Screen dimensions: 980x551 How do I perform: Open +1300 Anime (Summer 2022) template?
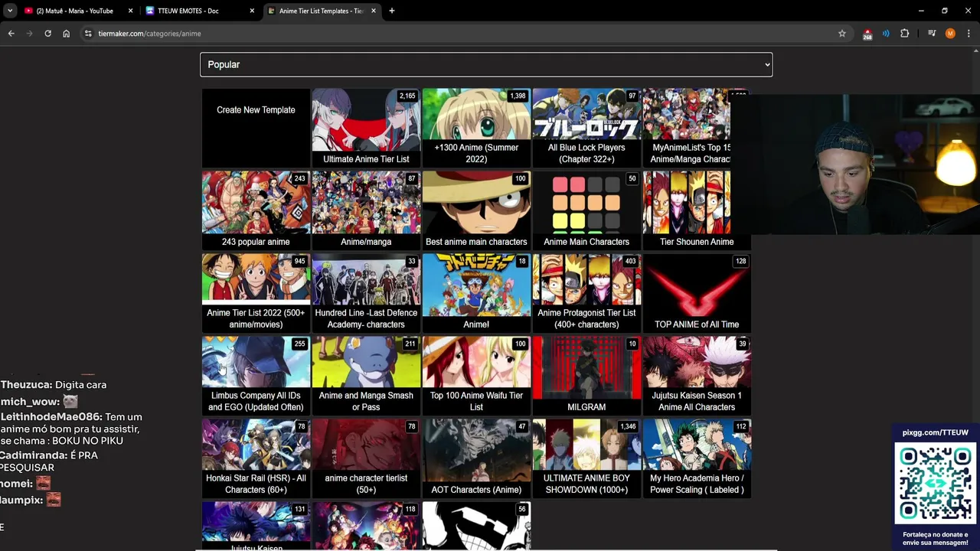476,128
